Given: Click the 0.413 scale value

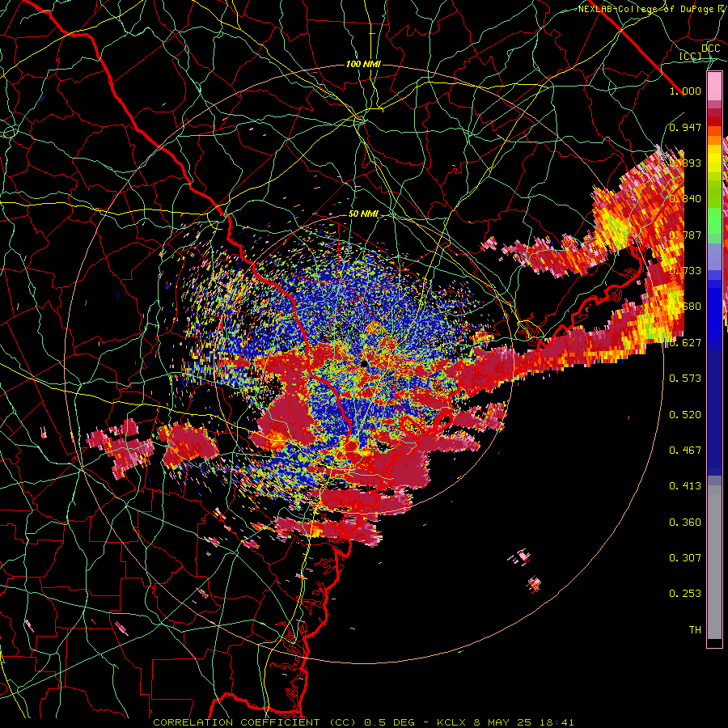Looking at the screenshot, I should click(x=685, y=485).
